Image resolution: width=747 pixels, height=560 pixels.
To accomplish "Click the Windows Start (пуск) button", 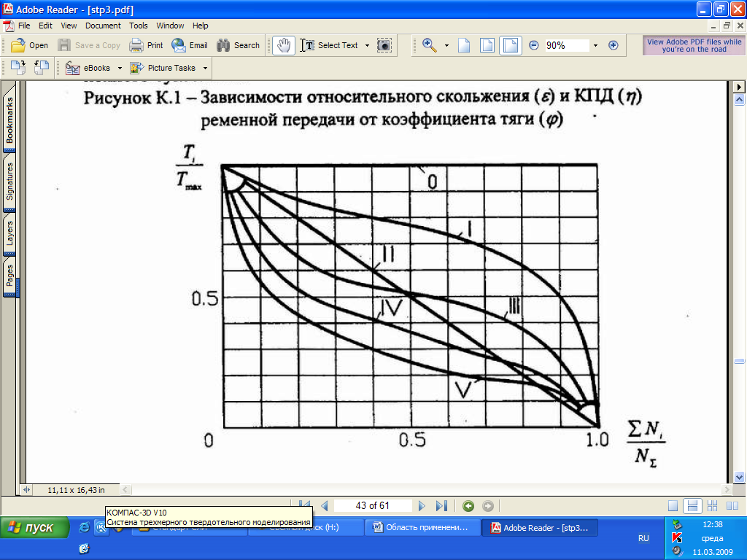I will click(34, 528).
